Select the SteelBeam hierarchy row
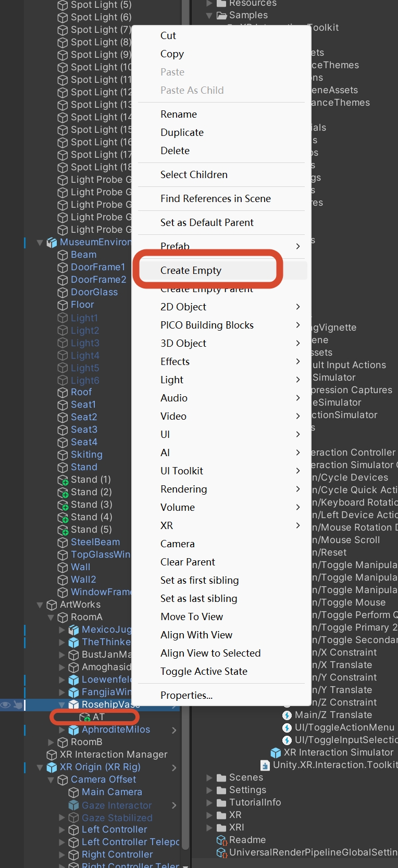Image resolution: width=398 pixels, height=868 pixels. 95,542
